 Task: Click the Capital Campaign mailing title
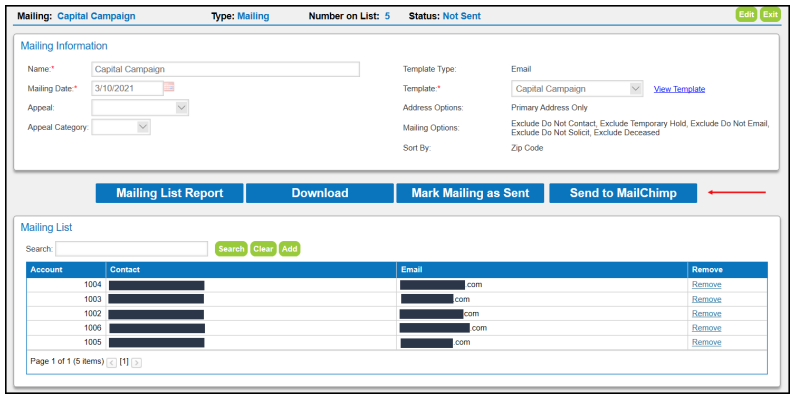point(96,16)
